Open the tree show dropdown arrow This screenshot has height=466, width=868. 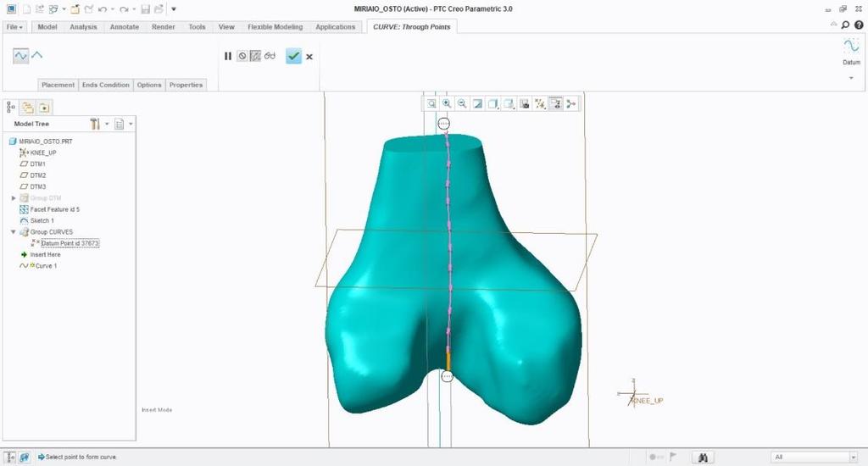131,124
